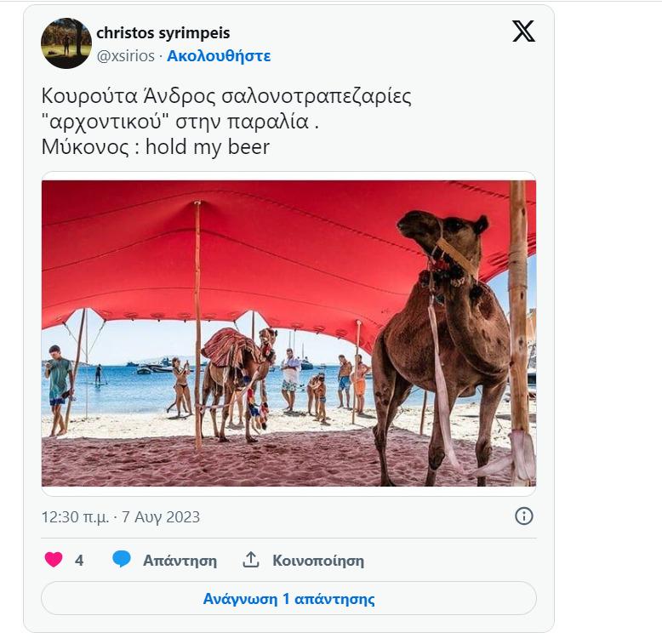Open the tweet info circle icon
Viewport: 662px width, 644px height.
524,516
